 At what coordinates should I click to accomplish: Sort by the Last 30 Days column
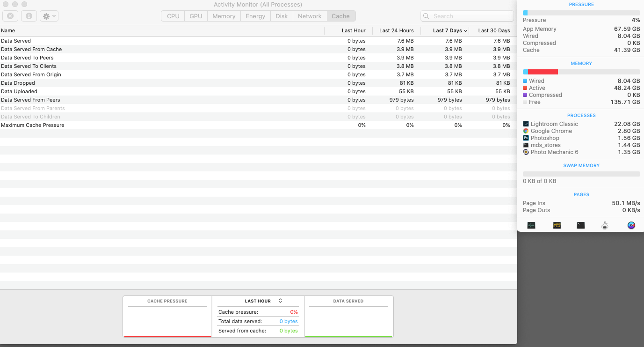pyautogui.click(x=493, y=30)
